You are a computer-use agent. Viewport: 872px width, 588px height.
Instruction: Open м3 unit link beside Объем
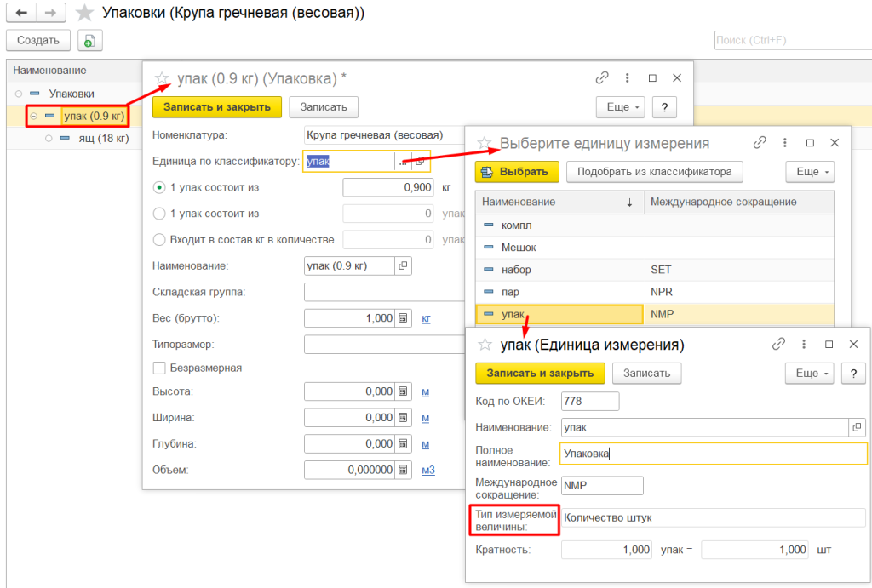(428, 471)
